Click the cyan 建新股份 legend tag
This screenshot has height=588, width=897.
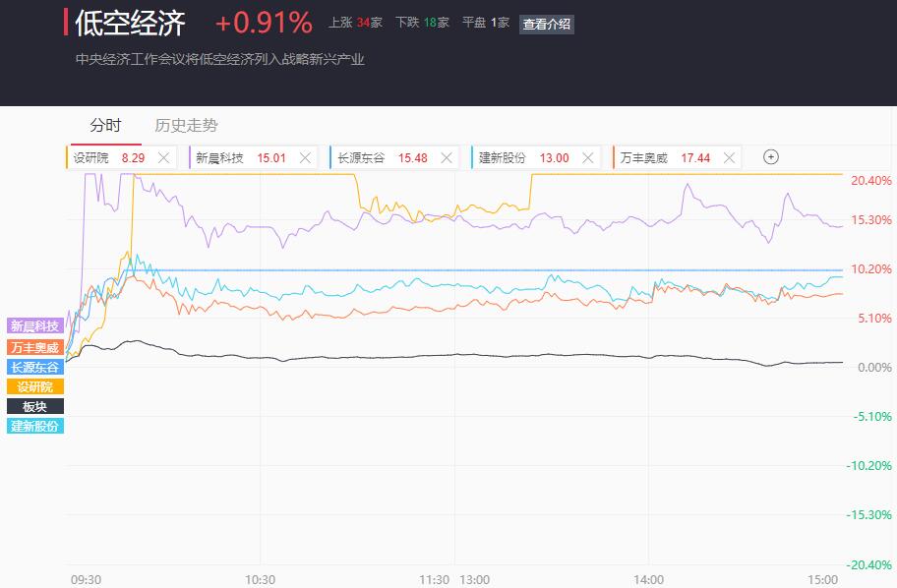[x=34, y=426]
